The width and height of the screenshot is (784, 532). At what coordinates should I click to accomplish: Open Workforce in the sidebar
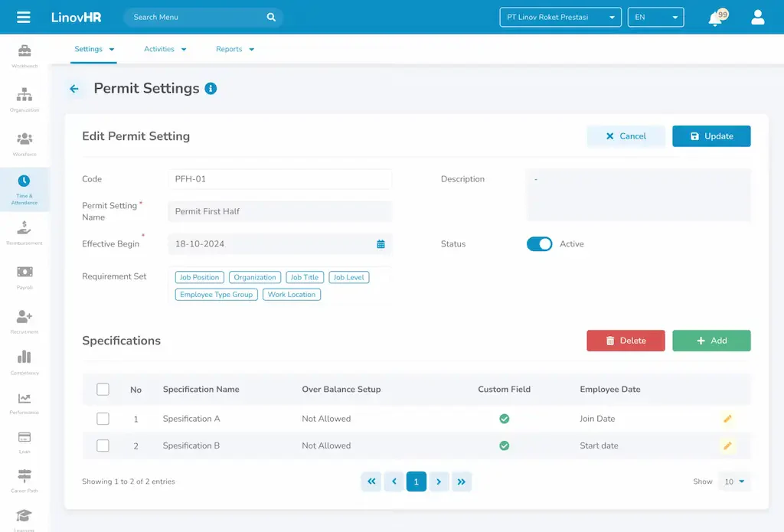click(24, 144)
